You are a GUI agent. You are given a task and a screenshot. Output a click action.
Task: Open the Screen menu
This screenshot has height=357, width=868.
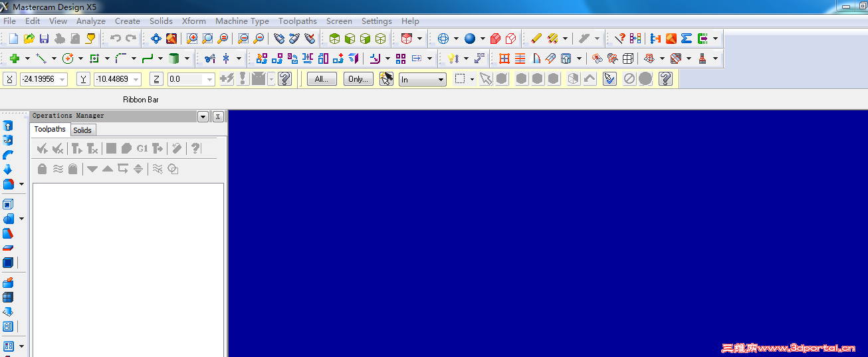point(339,21)
